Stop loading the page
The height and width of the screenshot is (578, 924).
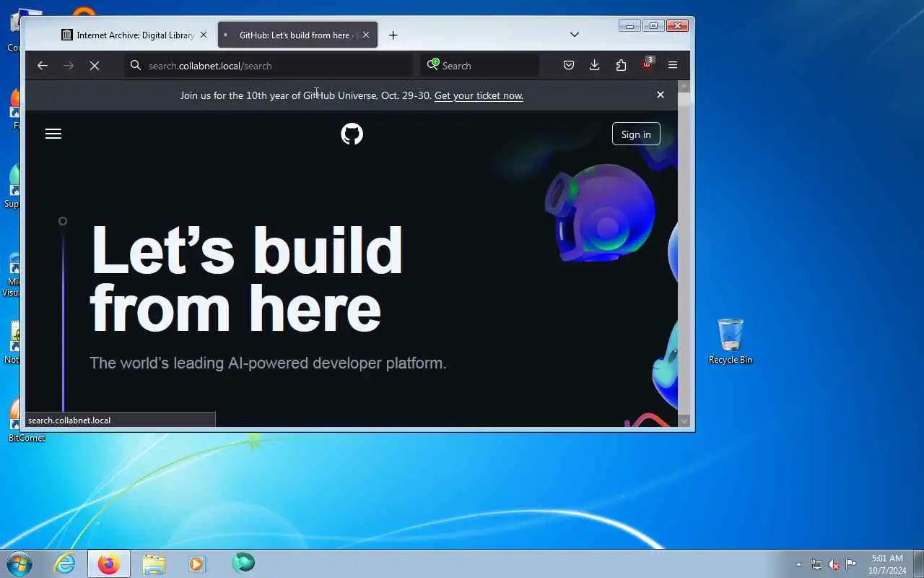coord(94,66)
